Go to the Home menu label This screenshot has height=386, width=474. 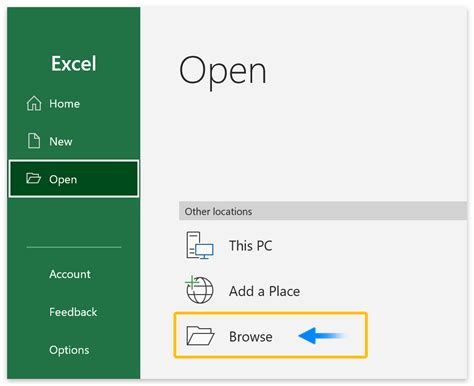[x=65, y=104]
